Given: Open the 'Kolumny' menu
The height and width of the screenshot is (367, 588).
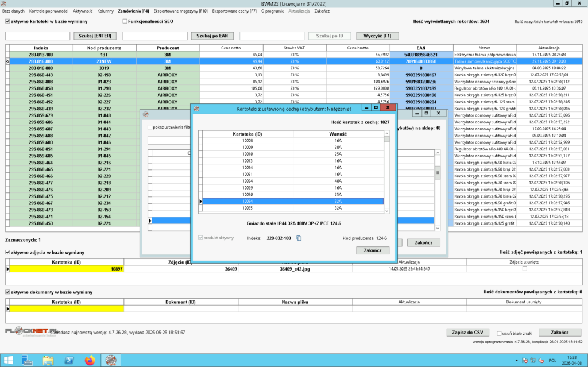Looking at the screenshot, I should 105,11.
